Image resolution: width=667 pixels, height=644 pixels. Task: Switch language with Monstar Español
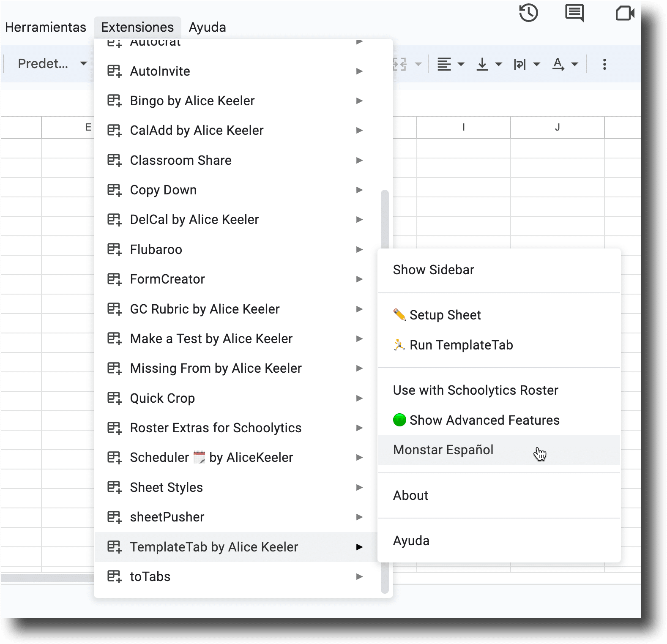pyautogui.click(x=443, y=450)
